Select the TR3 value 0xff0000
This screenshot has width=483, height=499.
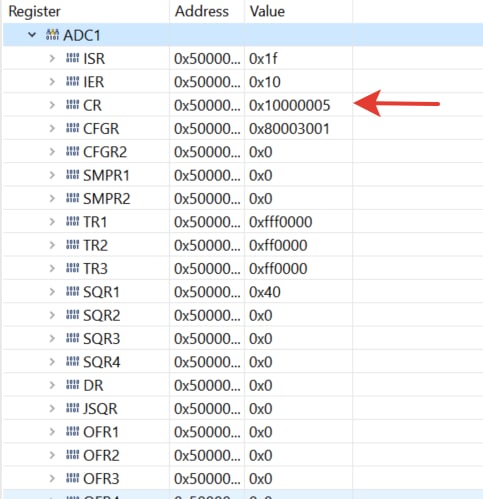click(x=278, y=269)
